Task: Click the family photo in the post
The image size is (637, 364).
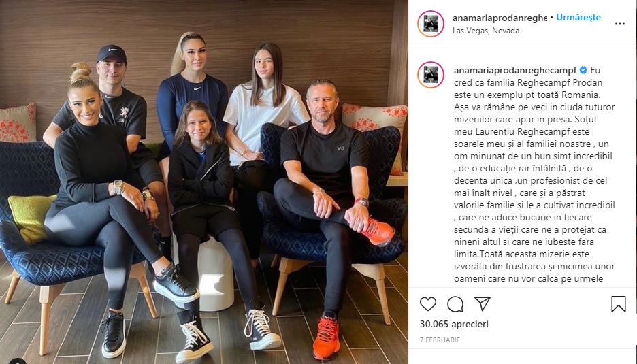Action: tap(204, 182)
